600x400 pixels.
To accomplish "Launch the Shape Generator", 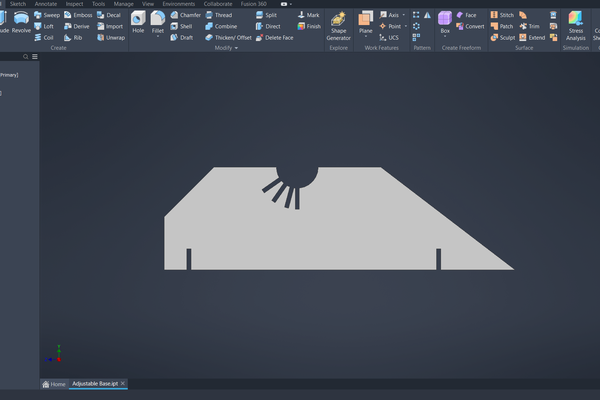I will [339, 26].
